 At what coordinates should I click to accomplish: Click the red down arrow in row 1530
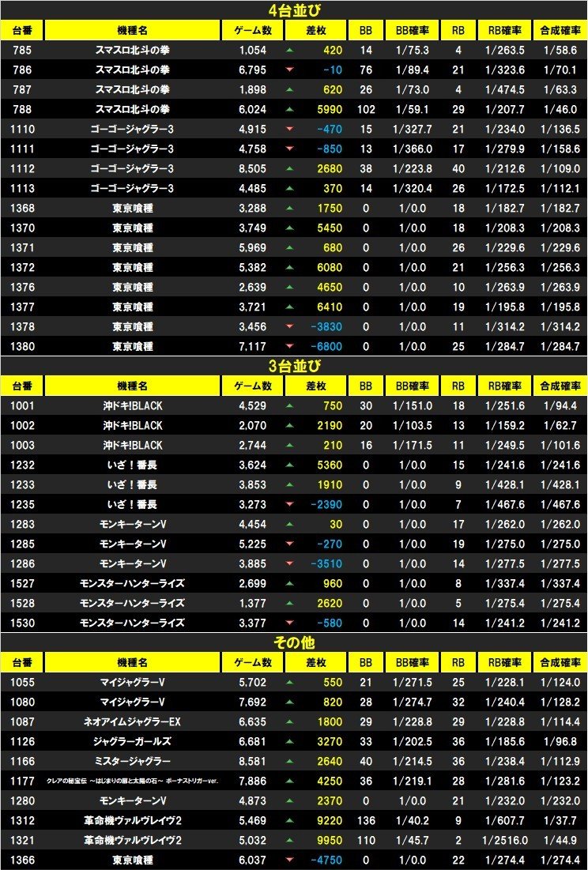[289, 623]
